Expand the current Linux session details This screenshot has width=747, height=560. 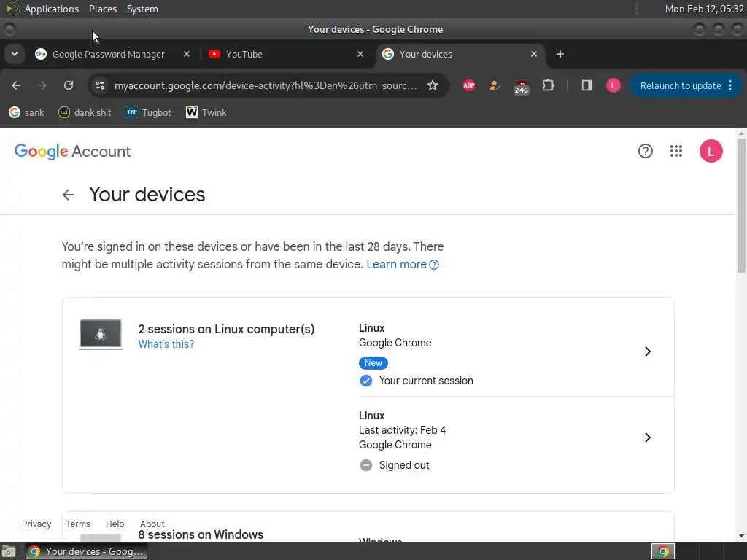(x=648, y=351)
